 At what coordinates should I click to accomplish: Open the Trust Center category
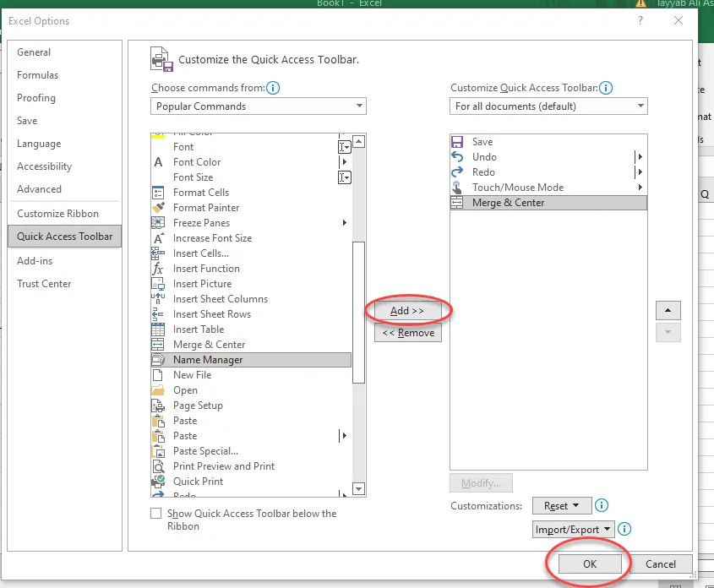(44, 284)
